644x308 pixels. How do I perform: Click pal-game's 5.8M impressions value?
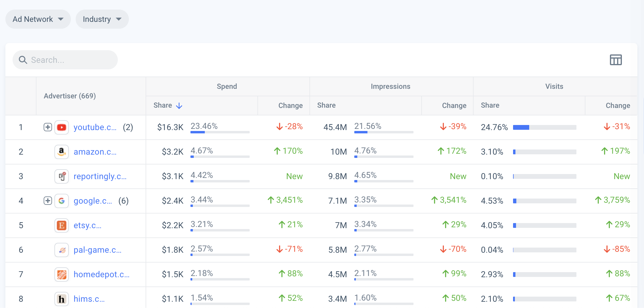pos(338,250)
